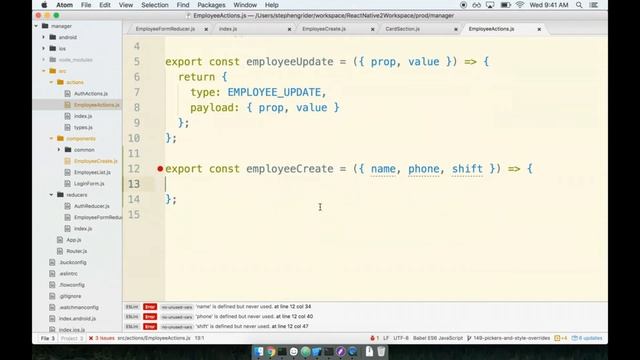The height and width of the screenshot is (360, 640).
Task: Open Trash in the Dock
Action: (381, 351)
